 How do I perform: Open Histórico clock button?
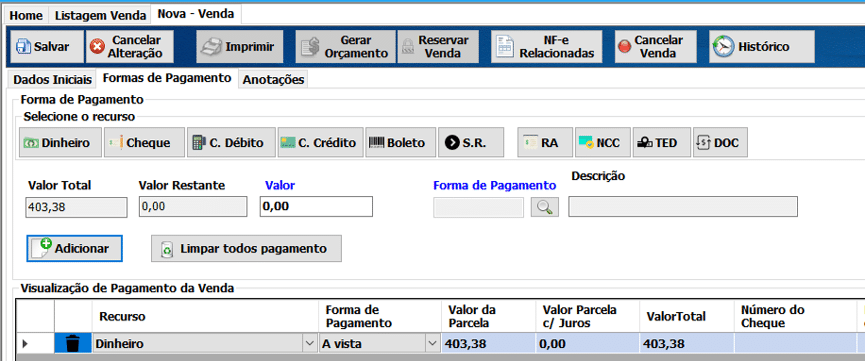tap(762, 47)
